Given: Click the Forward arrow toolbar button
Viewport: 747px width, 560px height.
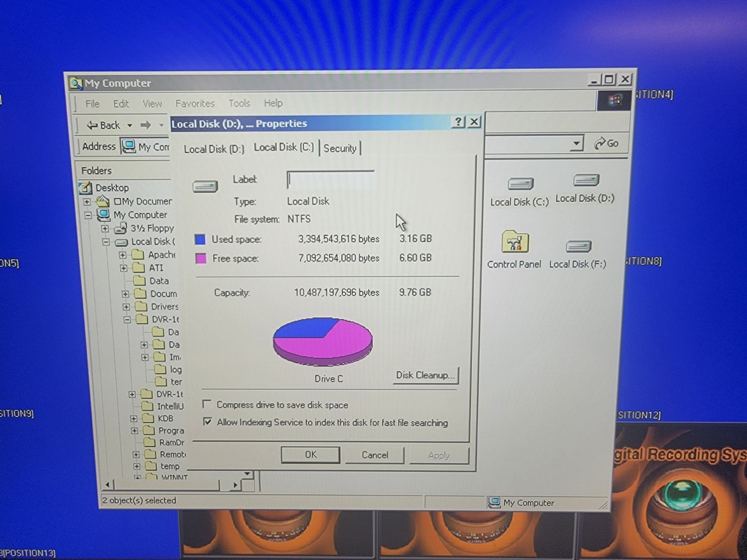Looking at the screenshot, I should (146, 125).
